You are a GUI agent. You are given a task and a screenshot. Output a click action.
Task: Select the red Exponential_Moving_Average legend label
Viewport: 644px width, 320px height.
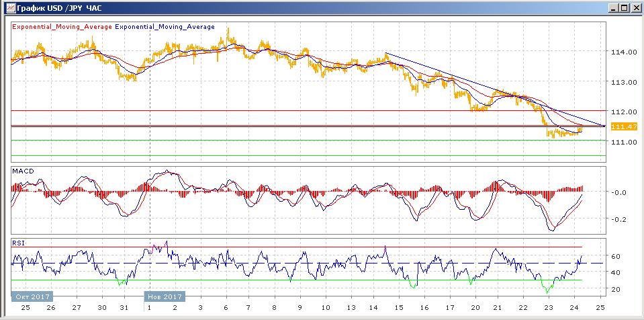tap(62, 27)
